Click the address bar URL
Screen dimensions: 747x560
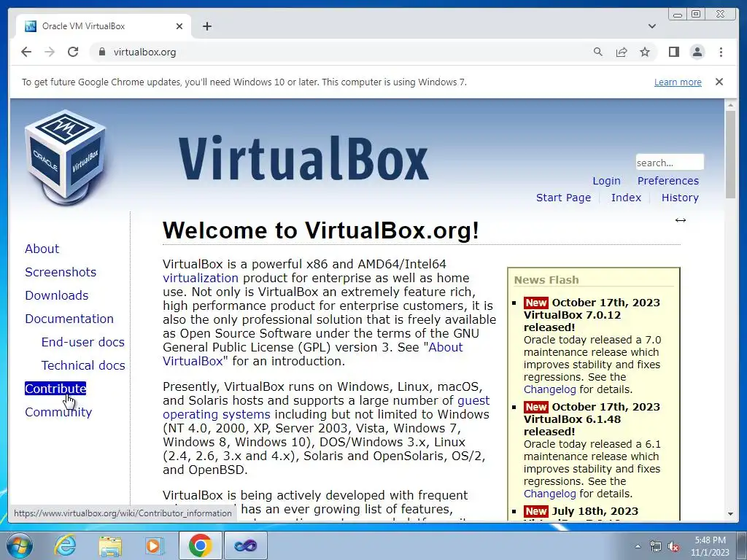coord(144,52)
